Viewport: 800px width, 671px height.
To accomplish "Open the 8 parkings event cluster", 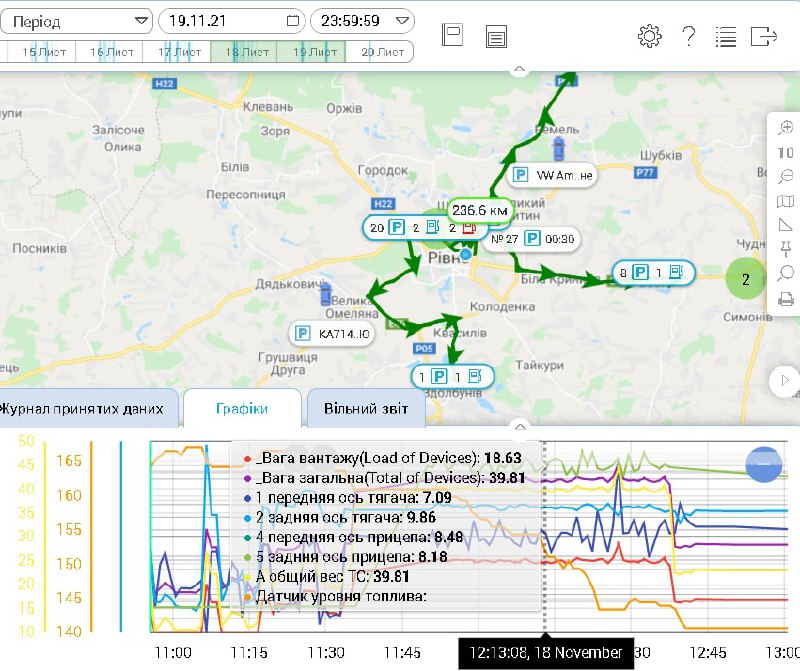I will (654, 272).
